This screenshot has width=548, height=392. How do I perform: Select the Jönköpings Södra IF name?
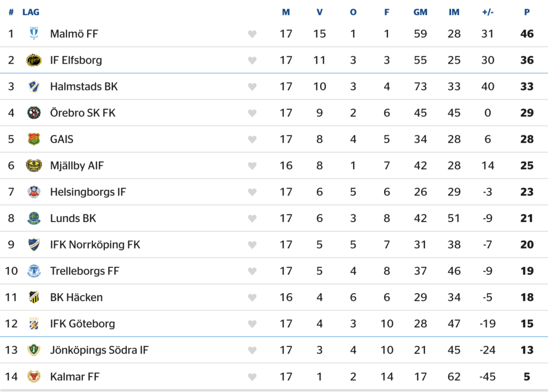[99, 350]
